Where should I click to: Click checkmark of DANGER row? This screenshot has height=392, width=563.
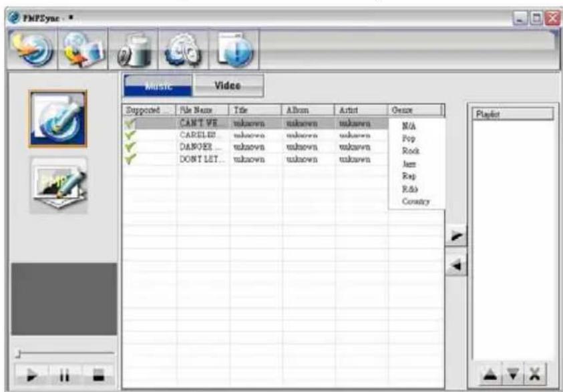(130, 147)
